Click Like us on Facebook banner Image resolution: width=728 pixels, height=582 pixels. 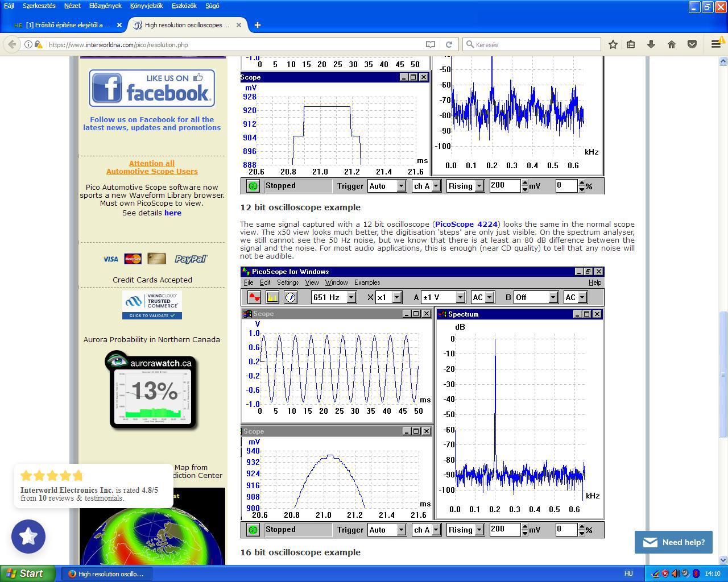152,88
